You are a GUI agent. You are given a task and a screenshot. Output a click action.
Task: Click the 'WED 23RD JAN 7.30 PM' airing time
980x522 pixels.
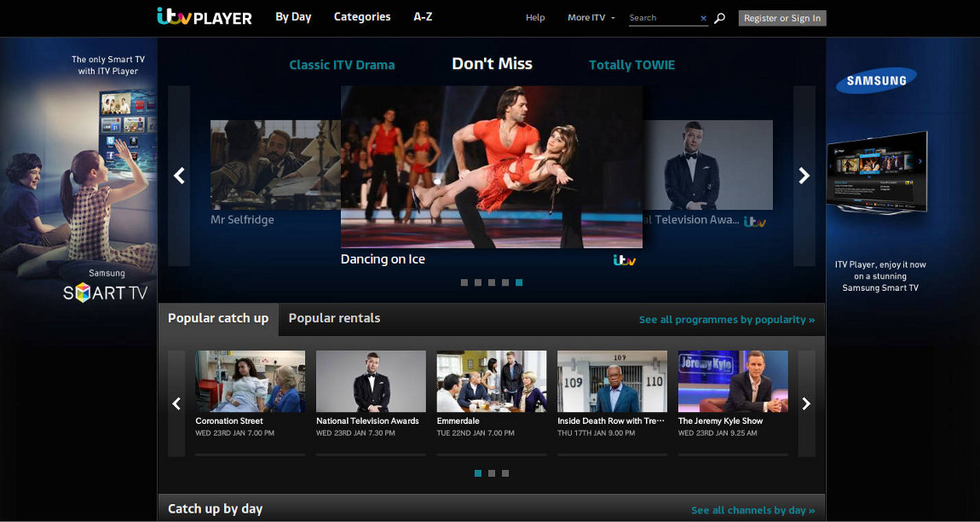(x=355, y=433)
